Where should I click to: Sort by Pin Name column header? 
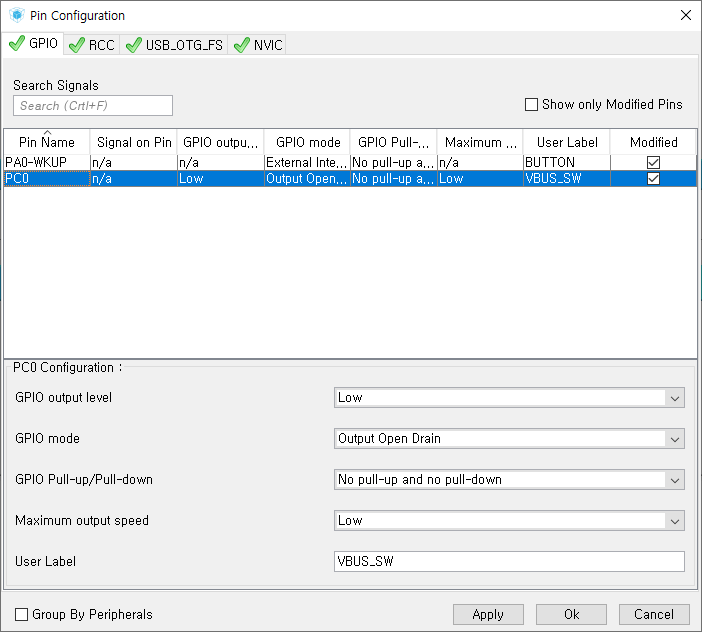(47, 142)
